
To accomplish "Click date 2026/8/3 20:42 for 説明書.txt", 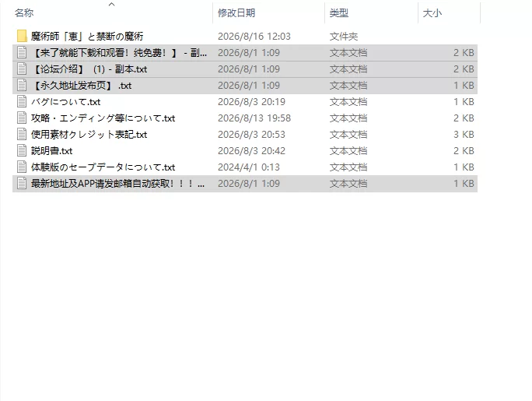I will [251, 150].
